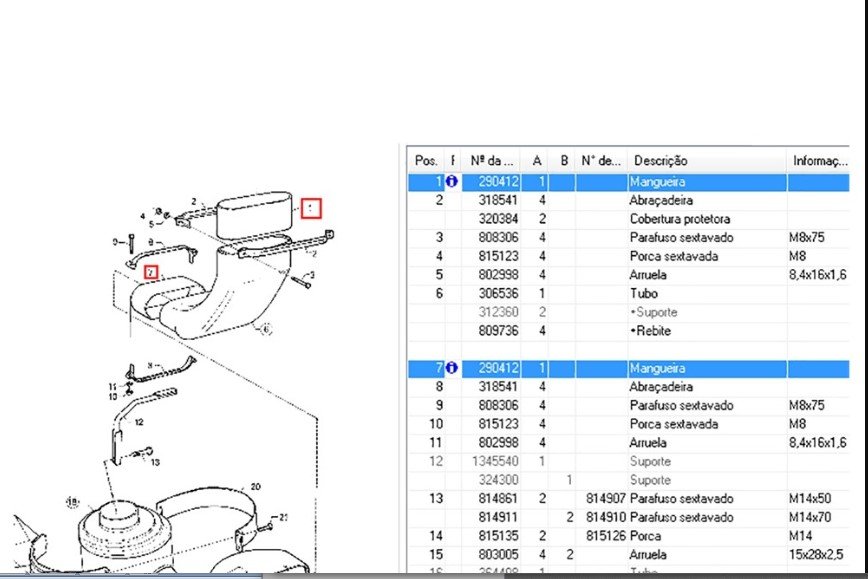The width and height of the screenshot is (868, 579).
Task: Click the A column header
Action: coord(536,161)
